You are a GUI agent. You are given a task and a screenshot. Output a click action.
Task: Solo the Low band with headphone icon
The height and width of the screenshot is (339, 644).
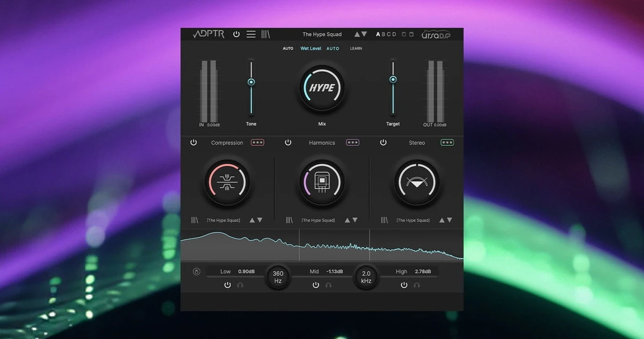click(x=240, y=285)
